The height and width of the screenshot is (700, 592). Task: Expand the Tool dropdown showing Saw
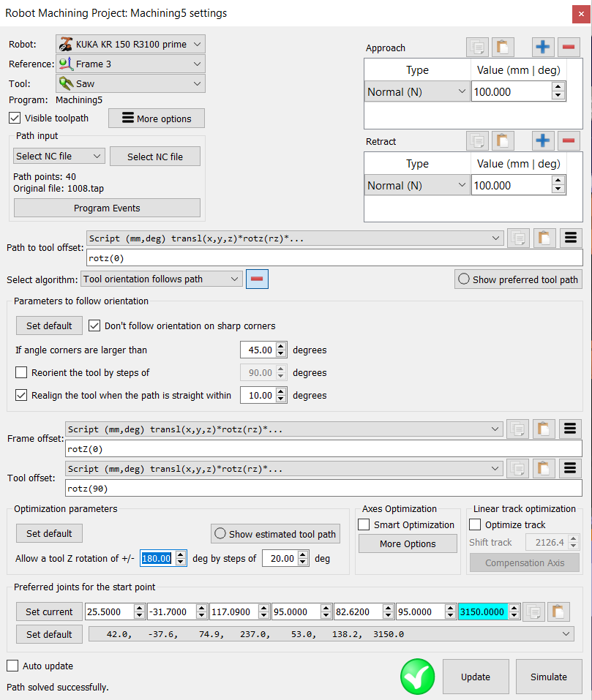pyautogui.click(x=130, y=83)
